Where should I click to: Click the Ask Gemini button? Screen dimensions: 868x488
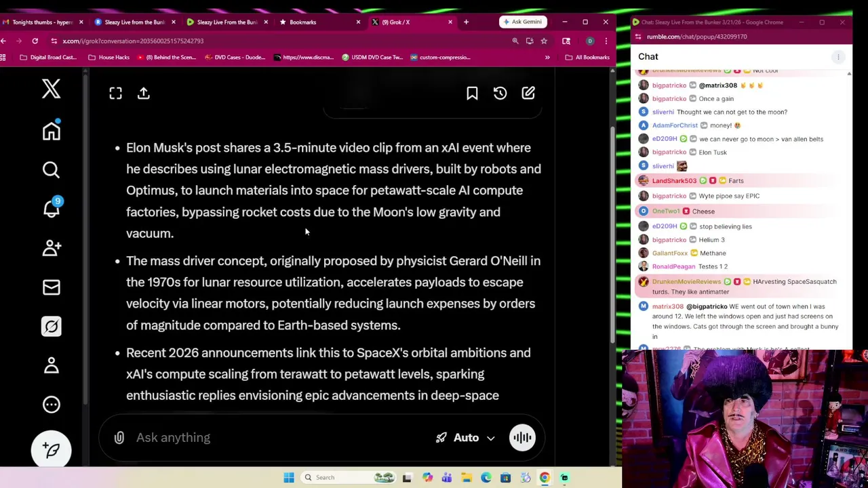click(523, 22)
